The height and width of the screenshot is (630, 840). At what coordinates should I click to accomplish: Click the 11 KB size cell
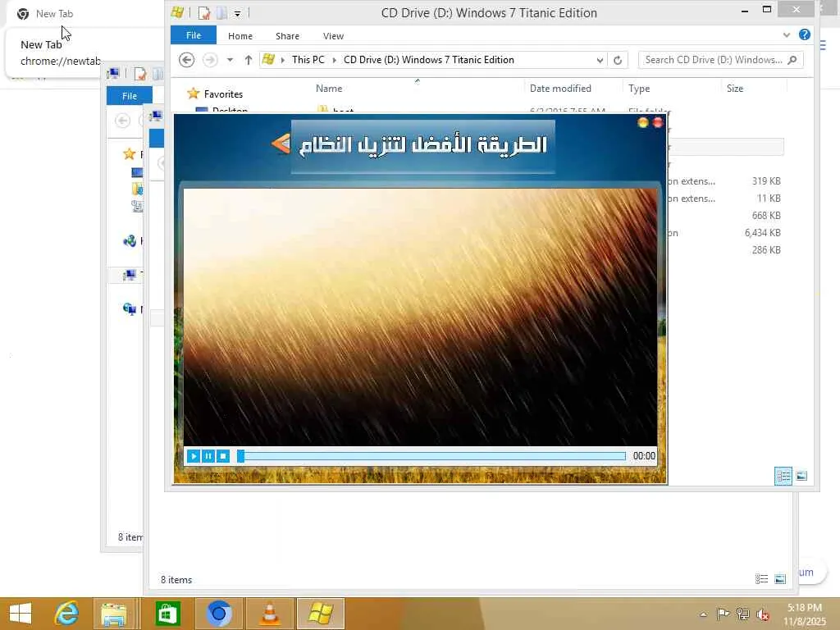[768, 199]
